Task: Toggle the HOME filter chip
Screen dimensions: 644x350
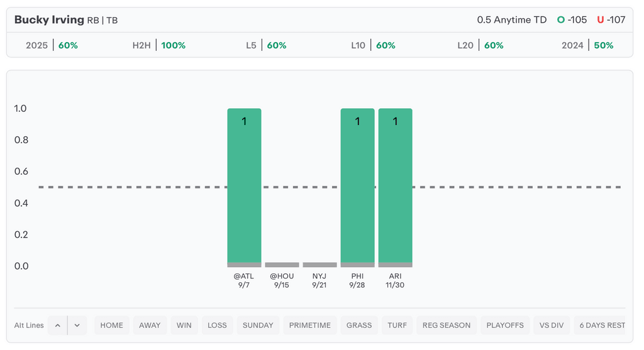Action: (x=112, y=325)
